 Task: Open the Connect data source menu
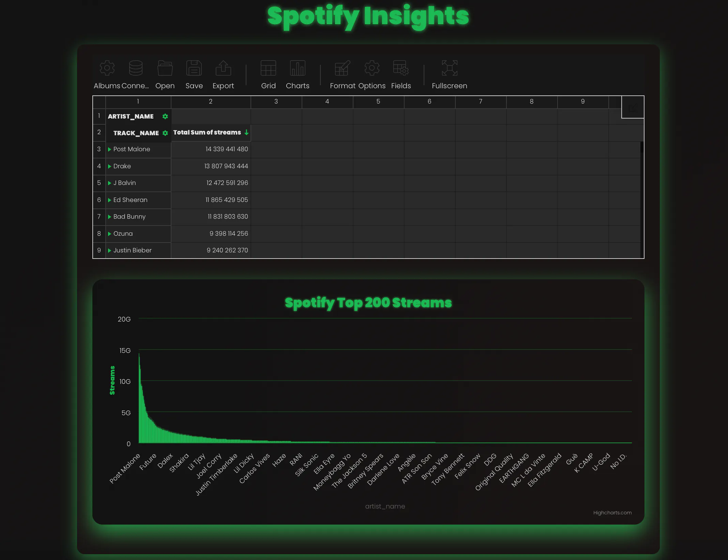pos(135,75)
